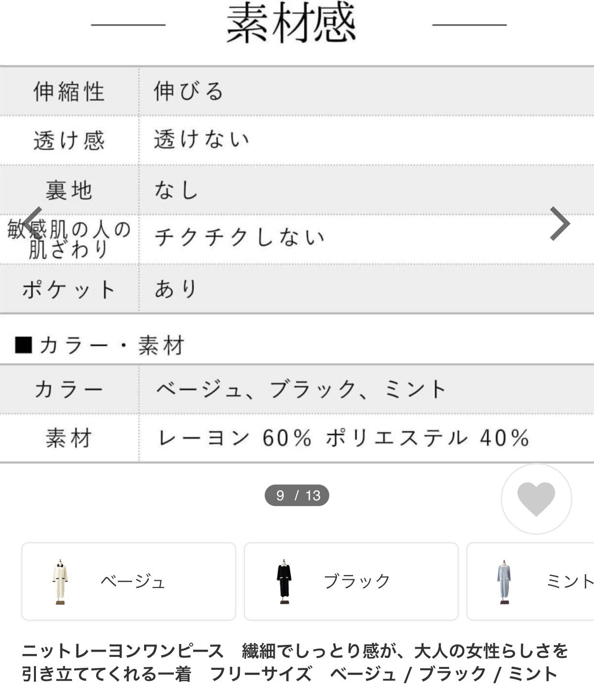The height and width of the screenshot is (700, 594).
Task: Click the ベージュ、ブラック、ミント color list
Action: click(301, 389)
